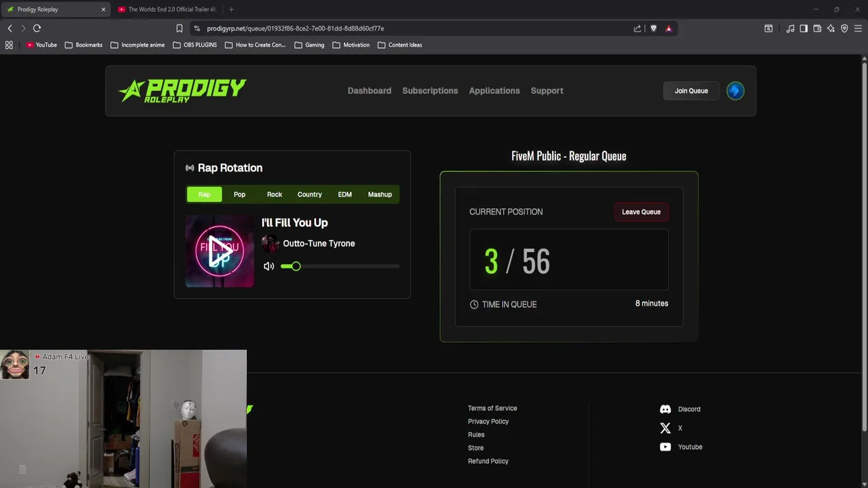This screenshot has height=488, width=868.
Task: Switch to the Rock genre tab
Action: click(x=275, y=195)
